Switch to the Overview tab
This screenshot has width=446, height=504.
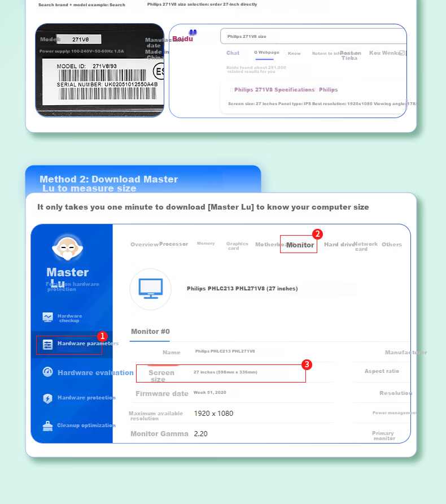145,244
